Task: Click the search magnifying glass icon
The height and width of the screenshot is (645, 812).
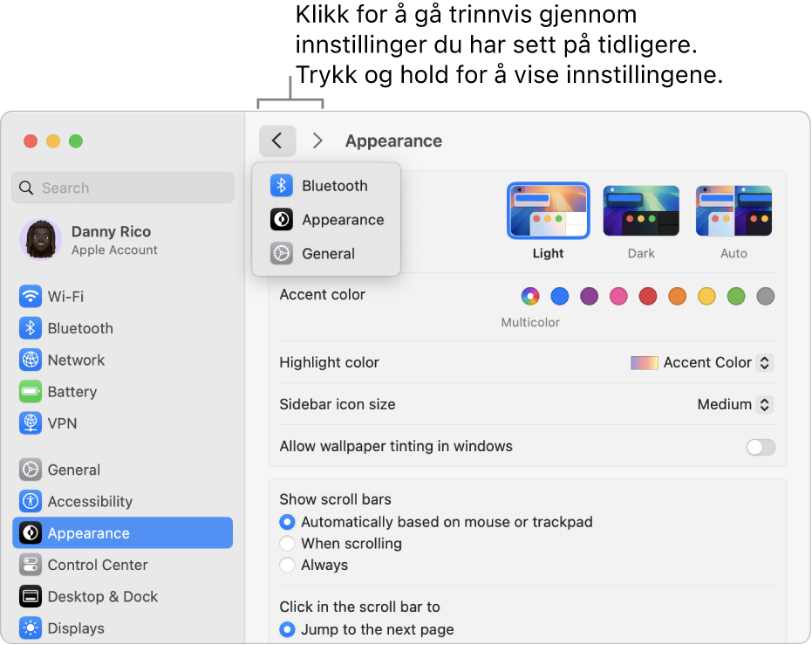Action: pos(26,188)
